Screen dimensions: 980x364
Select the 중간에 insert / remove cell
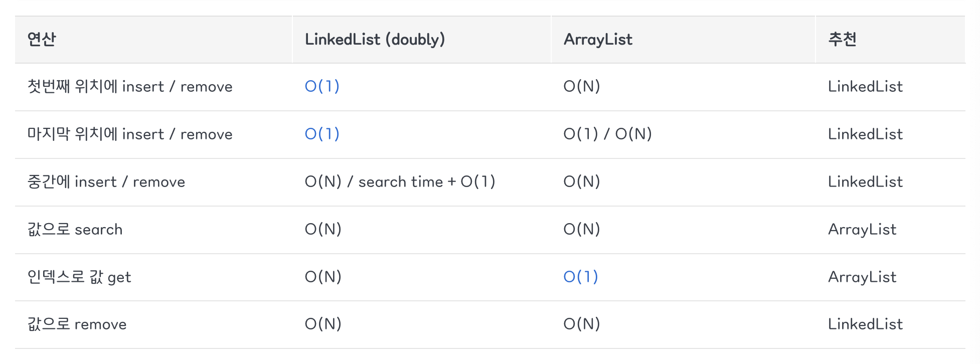[106, 182]
